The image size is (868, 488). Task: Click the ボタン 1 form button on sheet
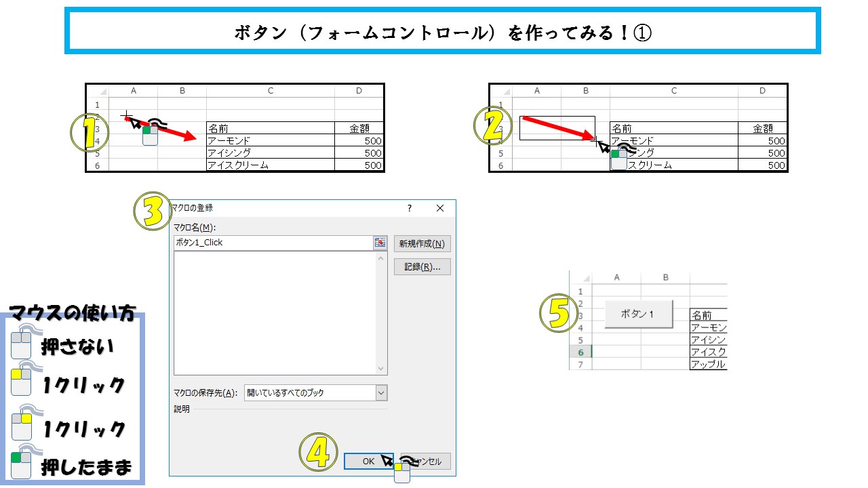coord(638,314)
